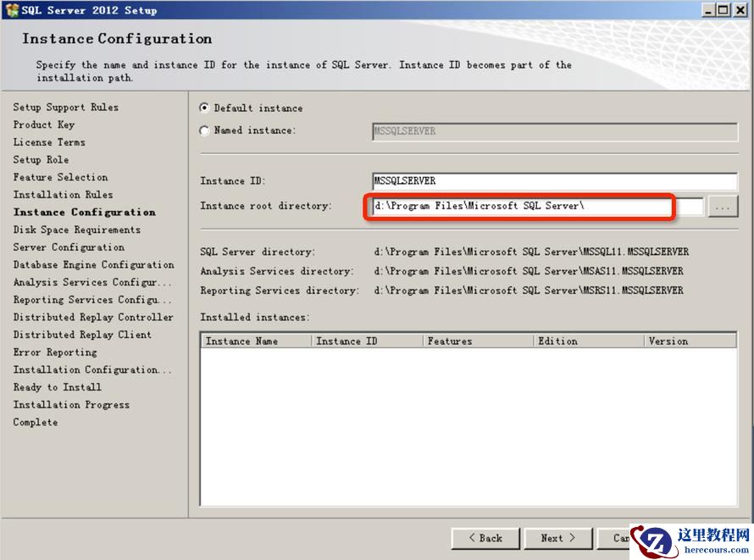Click the Installed instances label
The width and height of the screenshot is (754, 560).
[x=255, y=317]
